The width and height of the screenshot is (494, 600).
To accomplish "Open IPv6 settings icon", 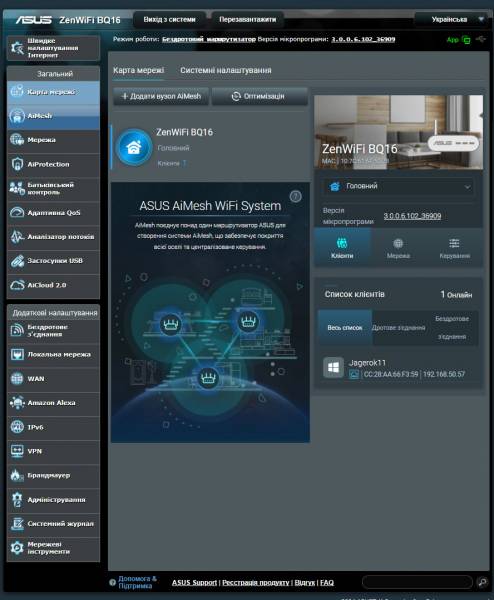I will (17, 427).
